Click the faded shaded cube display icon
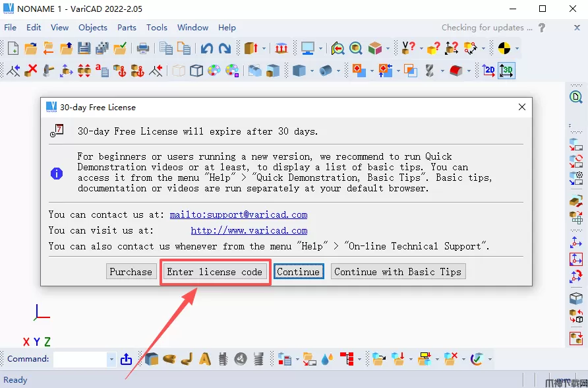 click(179, 70)
